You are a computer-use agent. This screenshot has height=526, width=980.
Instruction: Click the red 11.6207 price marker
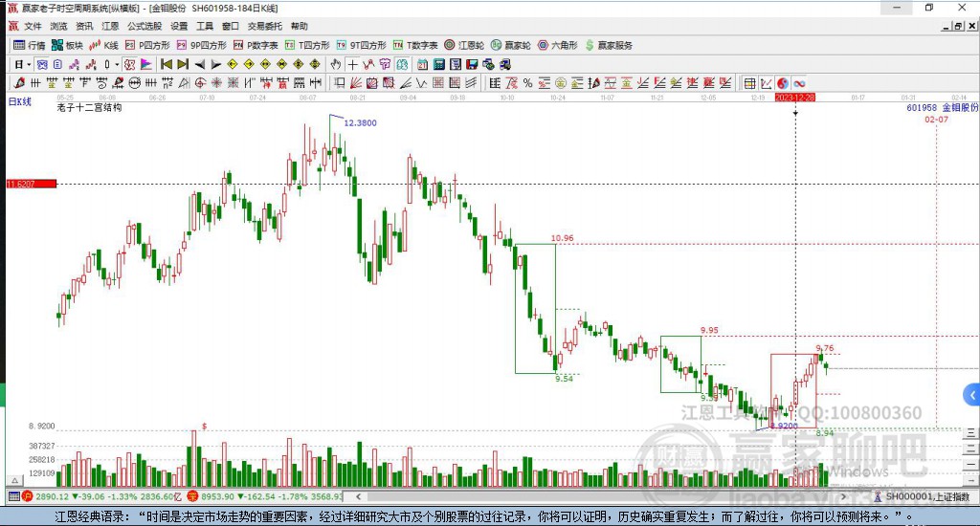point(32,184)
